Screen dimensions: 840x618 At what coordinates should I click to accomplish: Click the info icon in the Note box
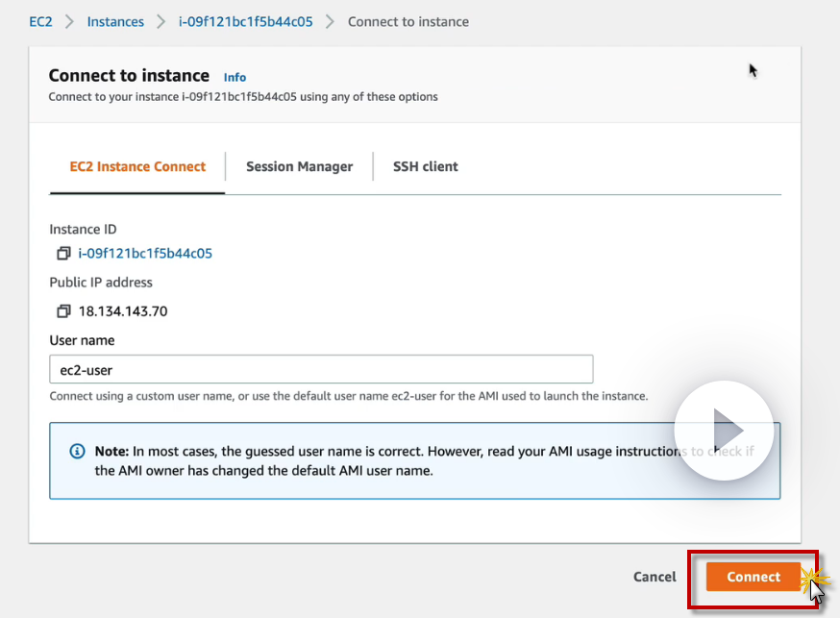pos(77,452)
